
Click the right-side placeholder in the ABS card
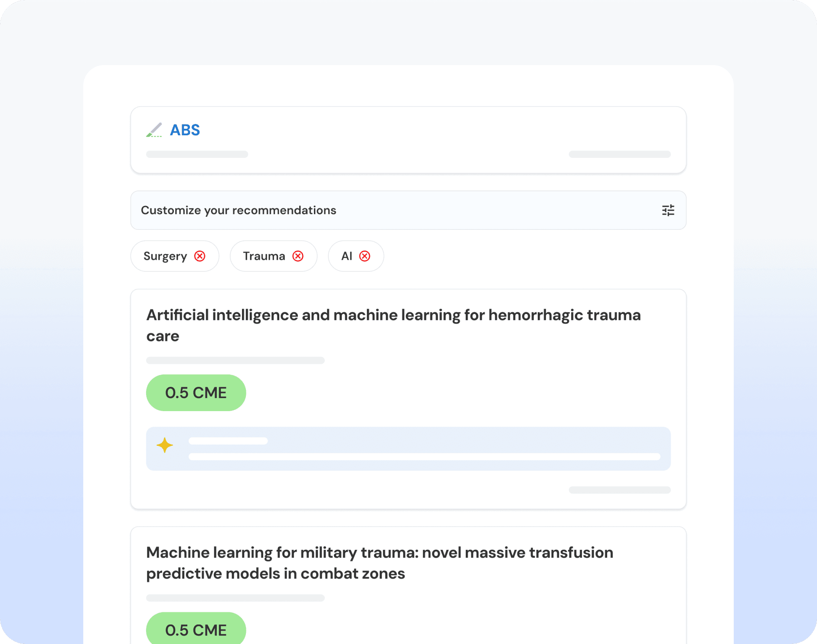point(620,154)
